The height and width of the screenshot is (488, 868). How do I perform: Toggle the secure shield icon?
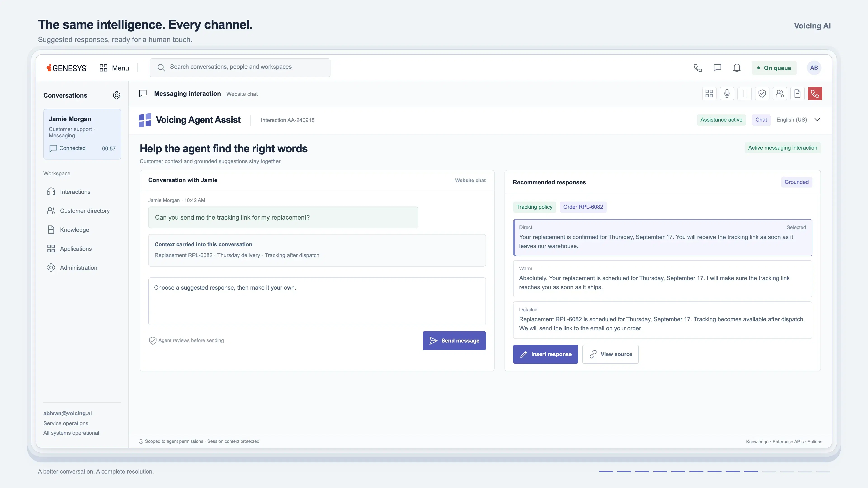[x=762, y=94]
